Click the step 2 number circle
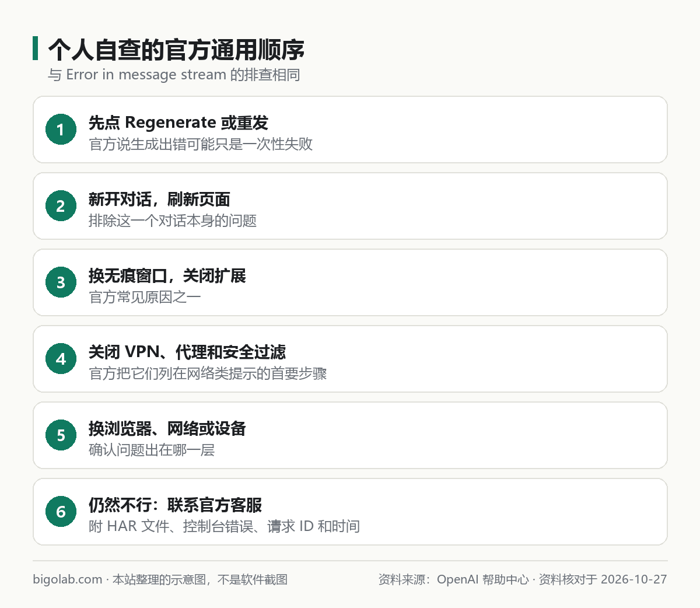 point(61,206)
